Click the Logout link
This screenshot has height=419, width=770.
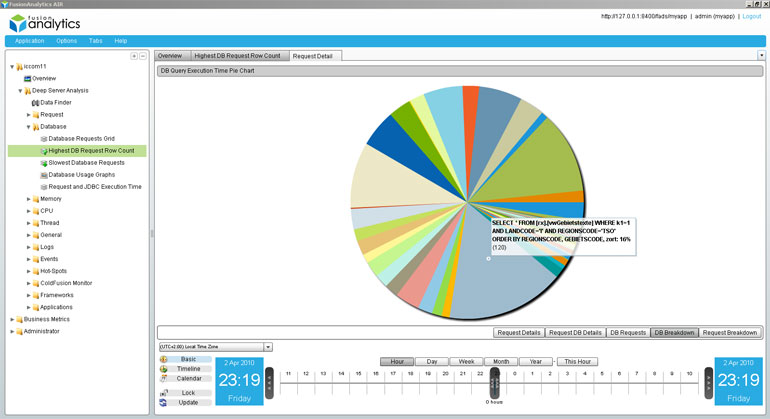click(x=752, y=16)
